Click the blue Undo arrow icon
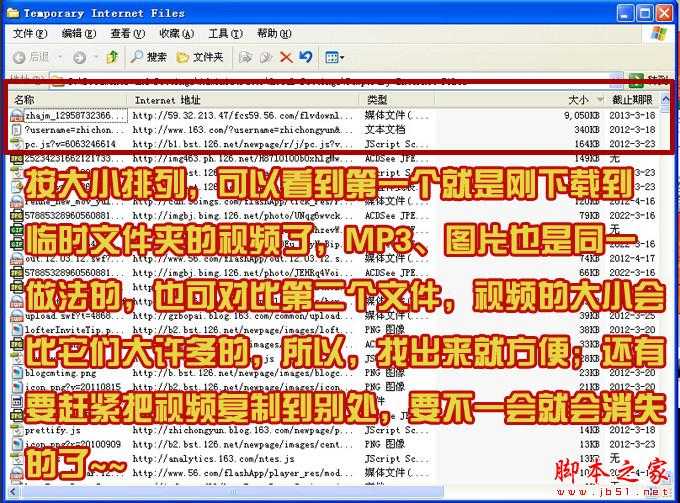This screenshot has height=503, width=680. pyautogui.click(x=305, y=57)
